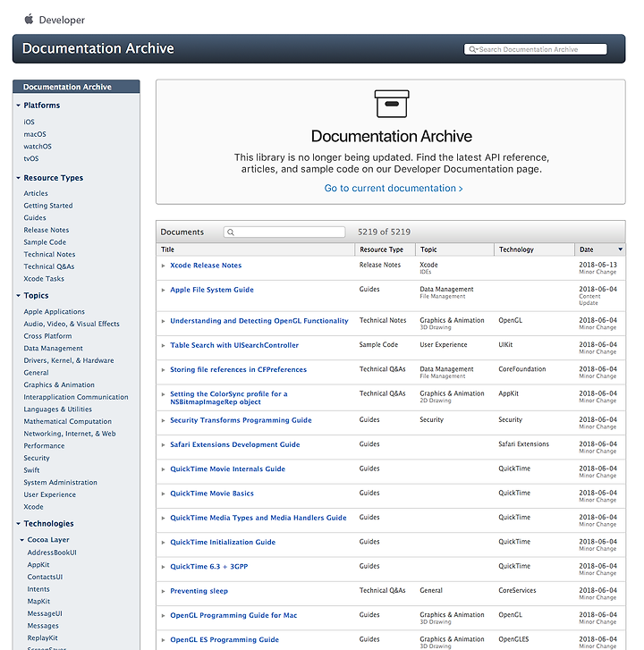Filter by watchOS platform
Image resolution: width=644 pixels, height=650 pixels.
tap(38, 147)
